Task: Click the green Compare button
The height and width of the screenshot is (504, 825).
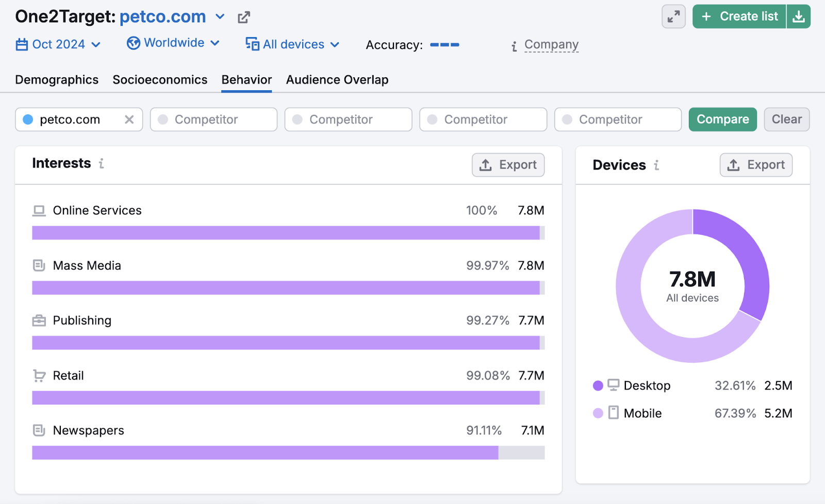Action: (x=722, y=120)
